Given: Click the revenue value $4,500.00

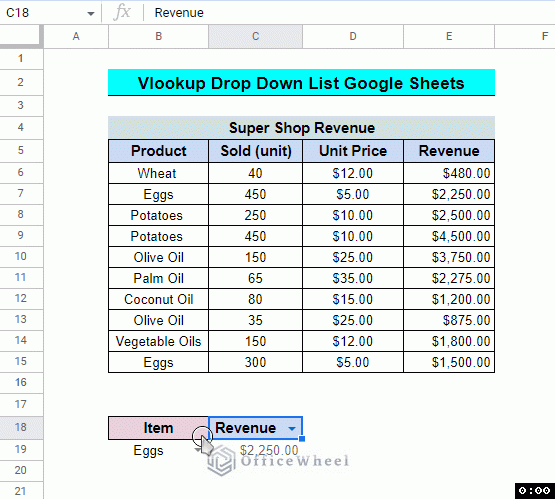Looking at the screenshot, I should [x=449, y=236].
